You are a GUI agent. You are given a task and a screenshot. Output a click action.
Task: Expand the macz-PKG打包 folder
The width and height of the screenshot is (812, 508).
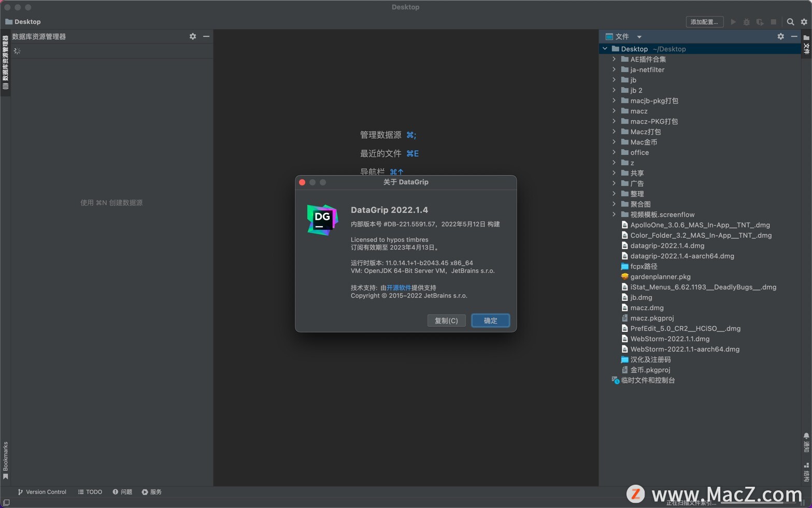pyautogui.click(x=614, y=121)
